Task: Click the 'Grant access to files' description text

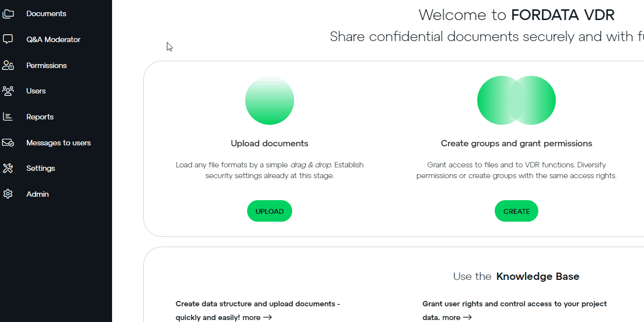Action: point(516,170)
